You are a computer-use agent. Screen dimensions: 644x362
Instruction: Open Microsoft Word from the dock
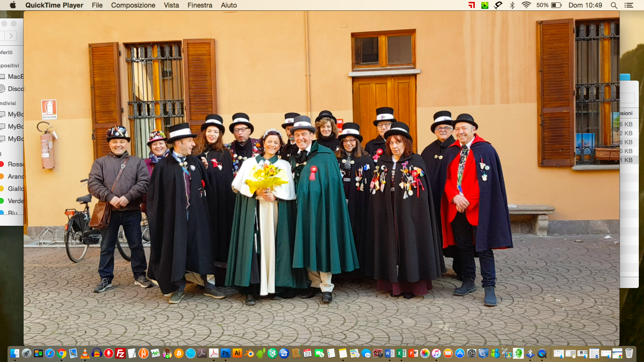389,353
